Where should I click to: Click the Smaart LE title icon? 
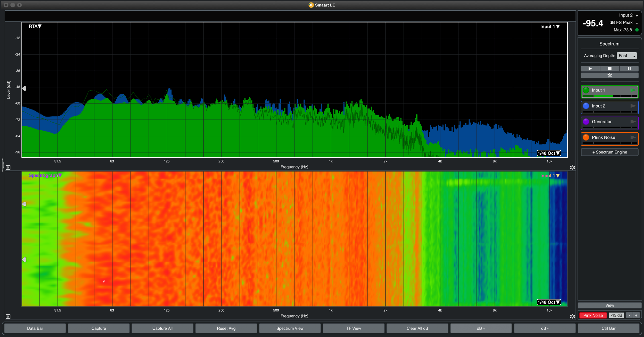[311, 5]
